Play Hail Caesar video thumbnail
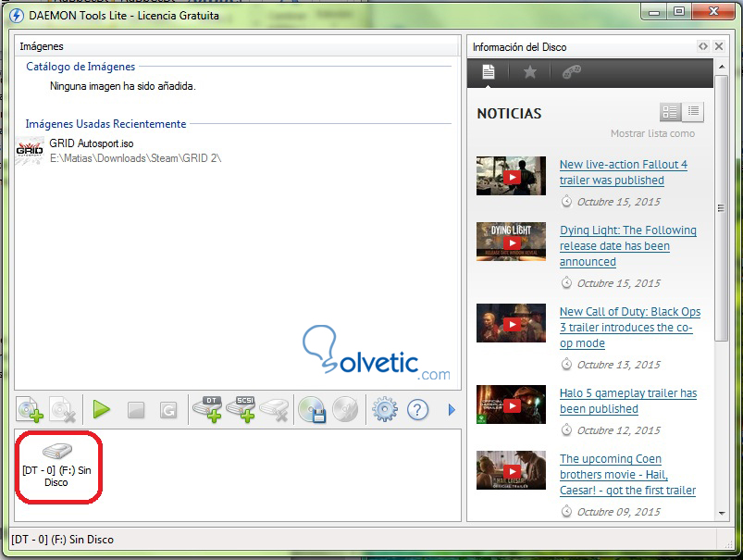 (x=512, y=470)
